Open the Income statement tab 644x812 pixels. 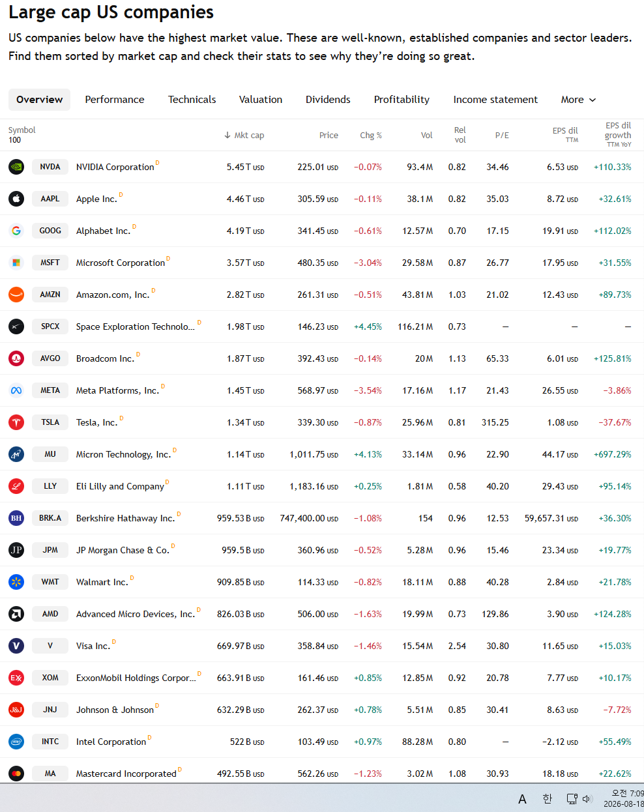coord(495,100)
